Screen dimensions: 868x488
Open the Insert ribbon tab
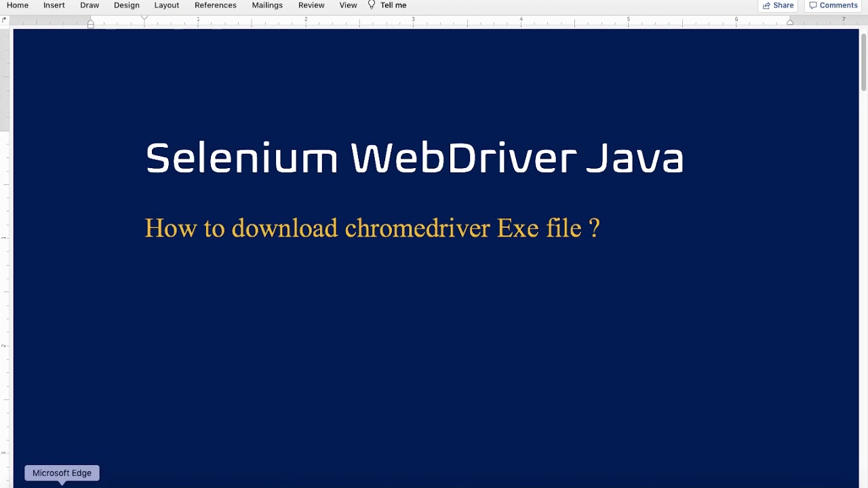pos(54,5)
